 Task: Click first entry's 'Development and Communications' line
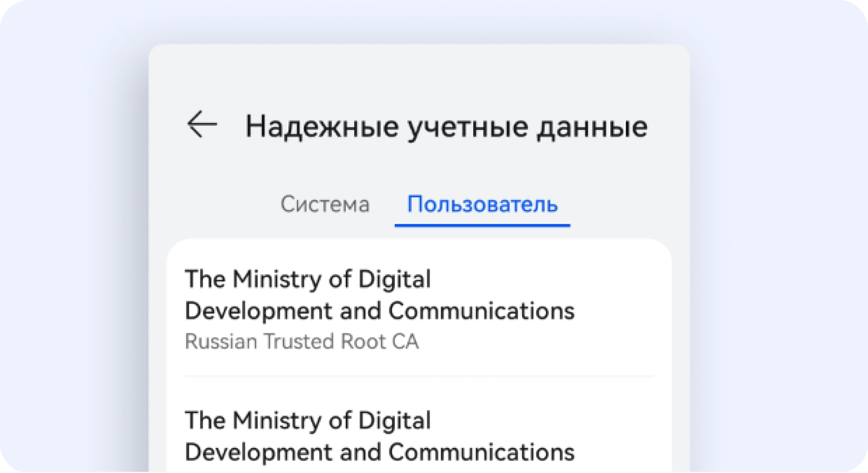pos(380,311)
